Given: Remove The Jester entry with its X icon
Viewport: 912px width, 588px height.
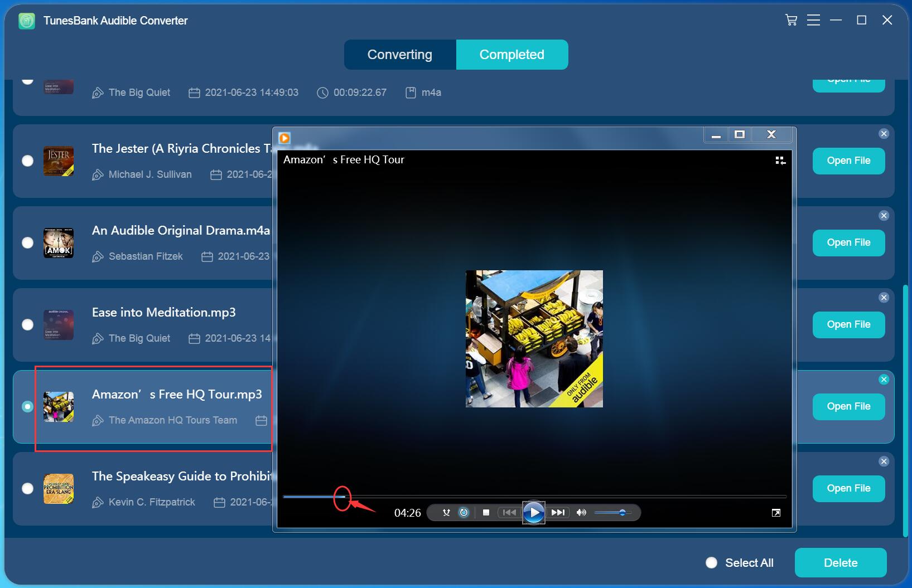Looking at the screenshot, I should click(x=884, y=134).
